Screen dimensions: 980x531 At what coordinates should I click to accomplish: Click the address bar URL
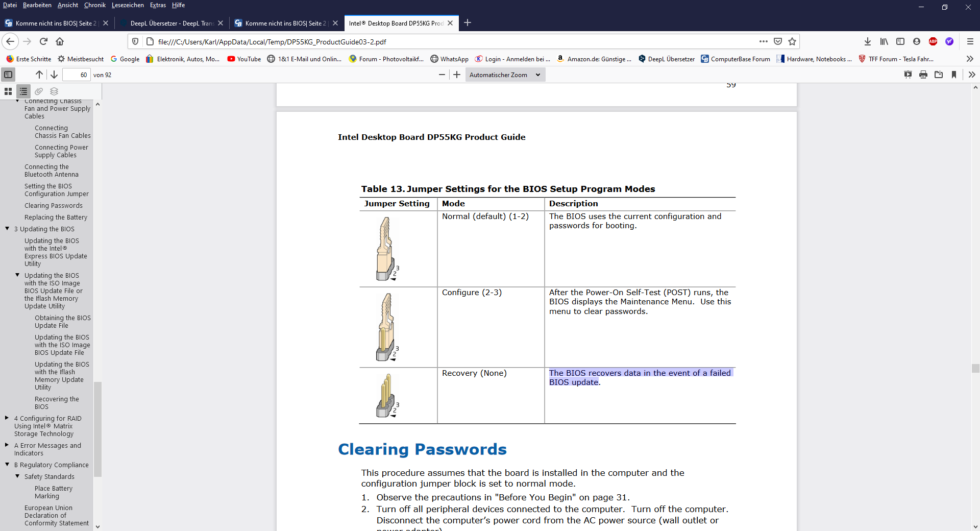272,42
